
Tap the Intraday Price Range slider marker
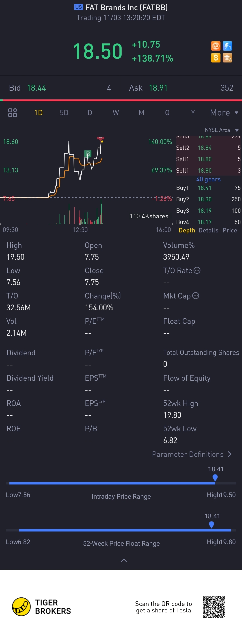click(215, 478)
